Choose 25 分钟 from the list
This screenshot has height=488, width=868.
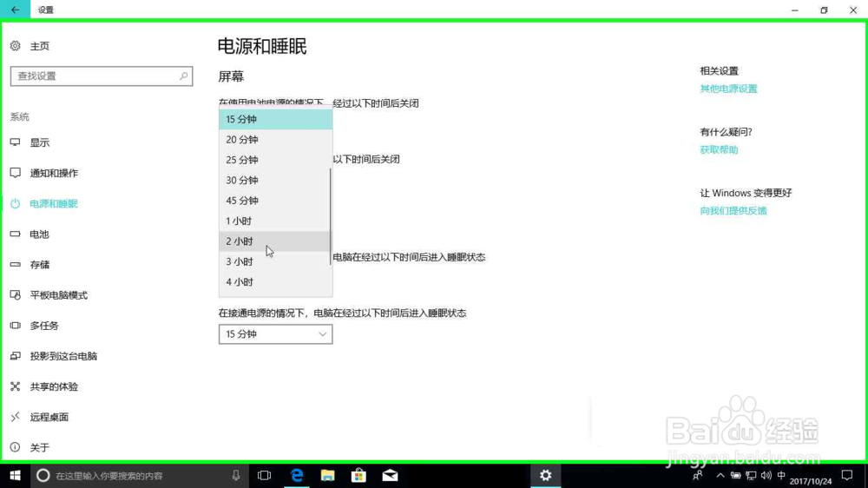pos(275,160)
